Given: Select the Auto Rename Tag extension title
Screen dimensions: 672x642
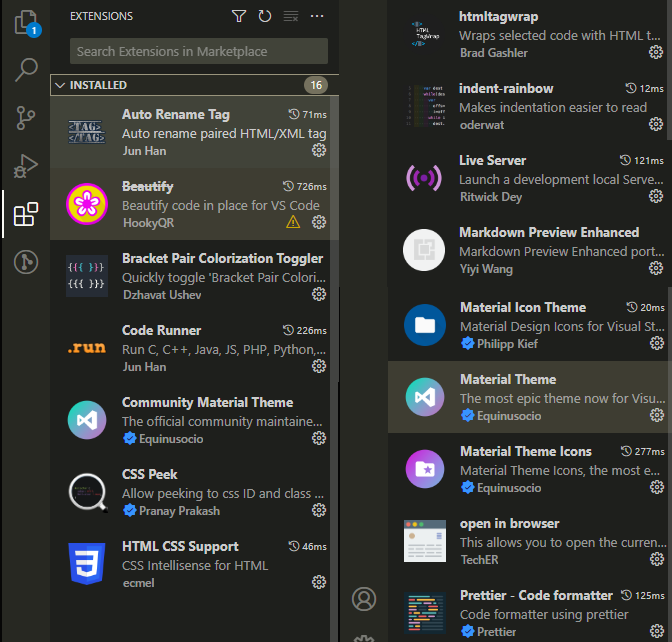Looking at the screenshot, I should pyautogui.click(x=176, y=114).
